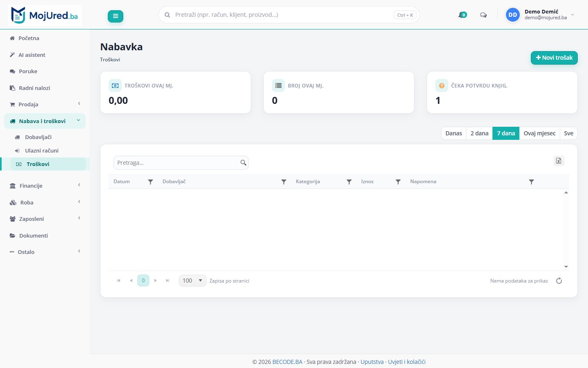Open the Datum column filter
The width and height of the screenshot is (588, 368).
click(x=150, y=182)
